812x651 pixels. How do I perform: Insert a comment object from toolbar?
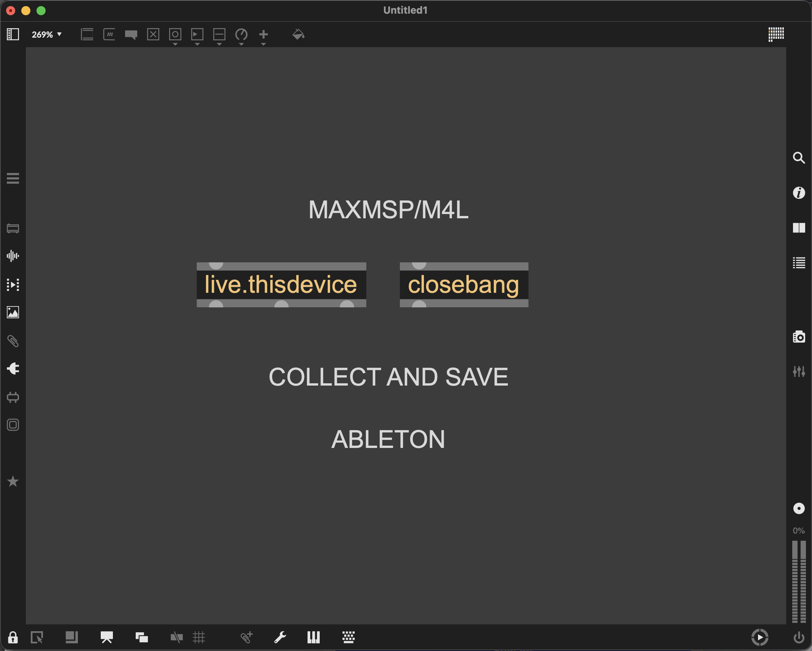(131, 35)
